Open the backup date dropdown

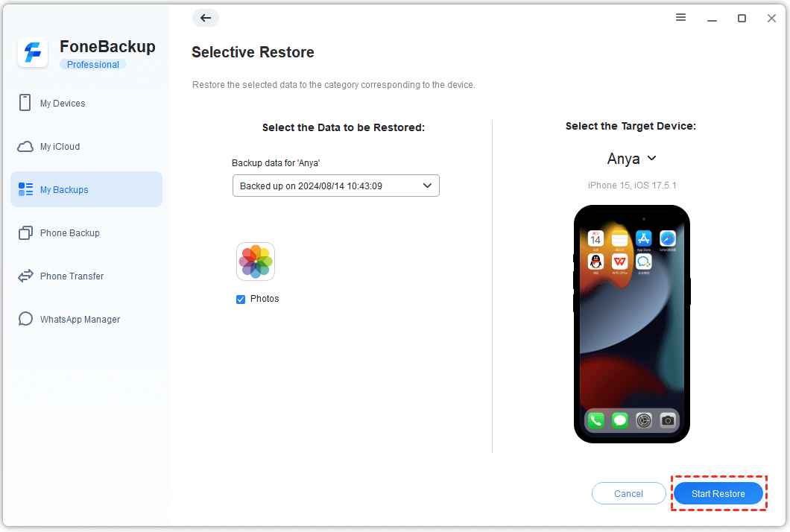click(335, 186)
